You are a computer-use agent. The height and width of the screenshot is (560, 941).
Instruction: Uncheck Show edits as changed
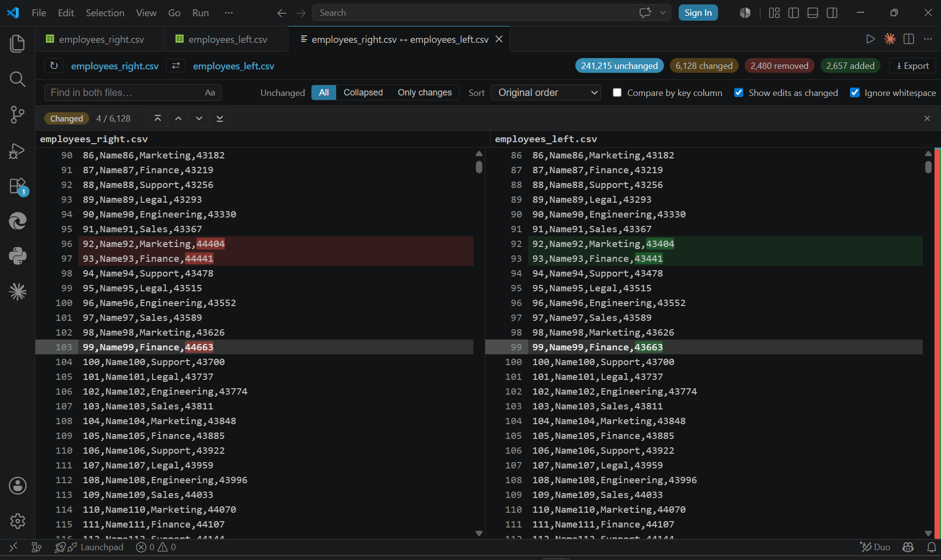click(x=739, y=93)
